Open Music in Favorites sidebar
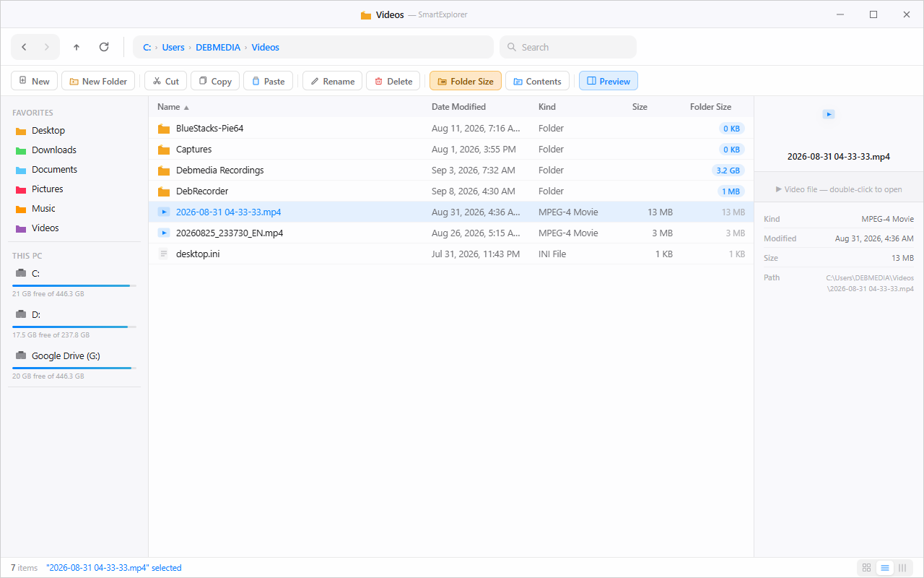Screen dimensions: 924x578 [x=74, y=209]
